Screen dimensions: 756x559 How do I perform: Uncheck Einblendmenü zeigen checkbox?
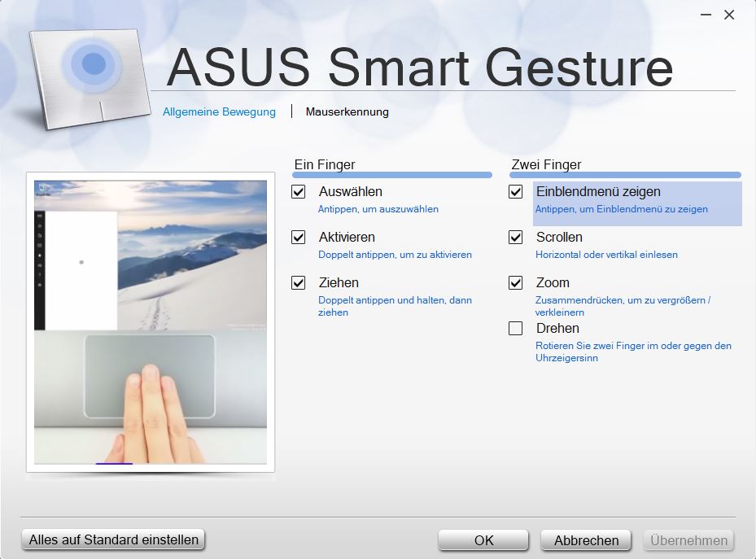pos(515,192)
